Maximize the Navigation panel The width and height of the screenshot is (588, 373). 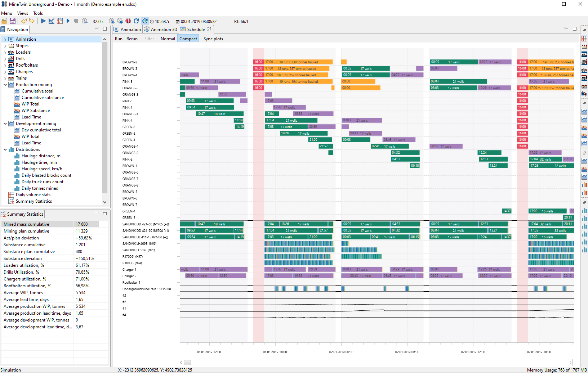105,28
